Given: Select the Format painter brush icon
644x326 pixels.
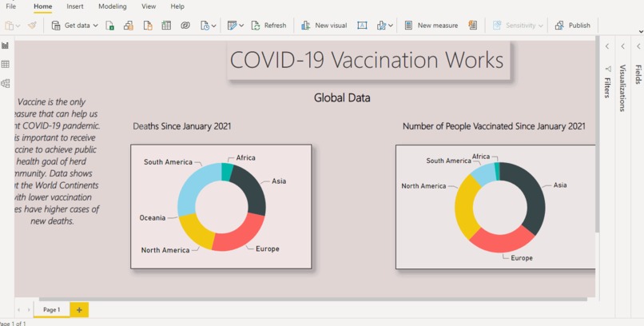Looking at the screenshot, I should click(x=32, y=26).
